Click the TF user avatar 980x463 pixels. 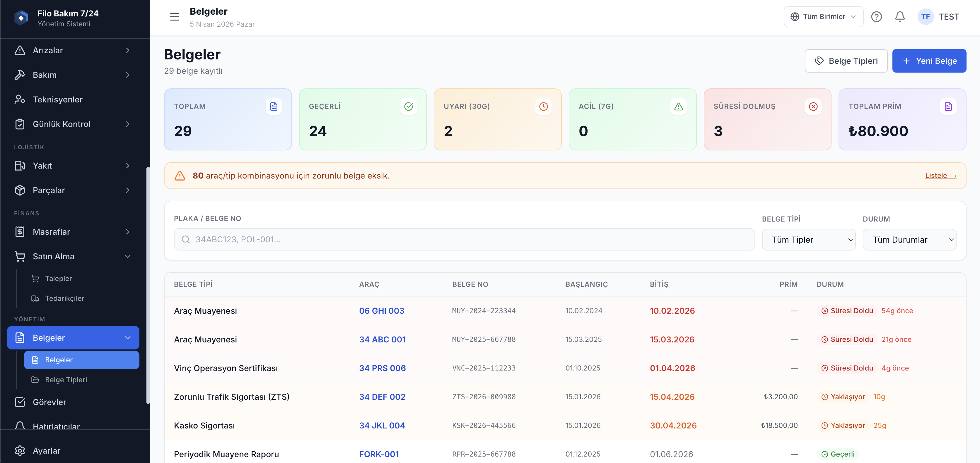tap(925, 17)
